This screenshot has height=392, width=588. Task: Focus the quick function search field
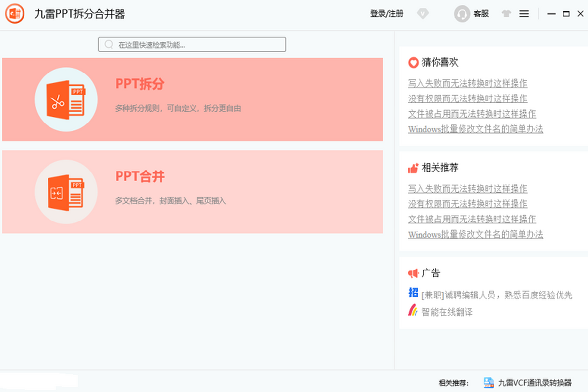pyautogui.click(x=192, y=44)
